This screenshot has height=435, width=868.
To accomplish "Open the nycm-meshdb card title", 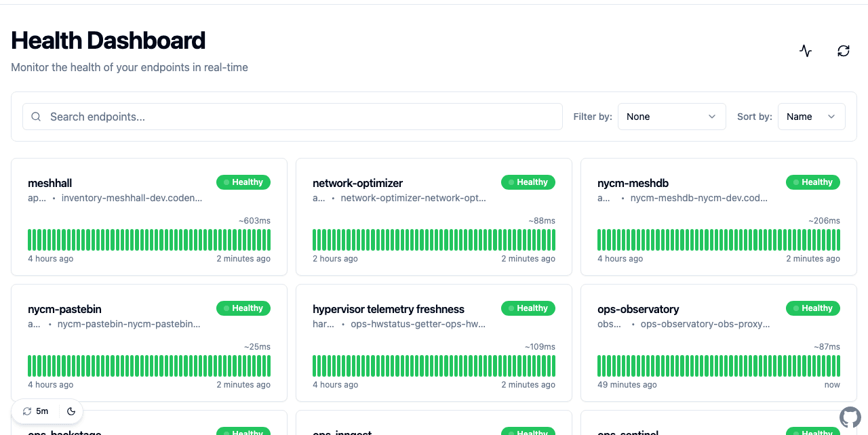I will 633,183.
